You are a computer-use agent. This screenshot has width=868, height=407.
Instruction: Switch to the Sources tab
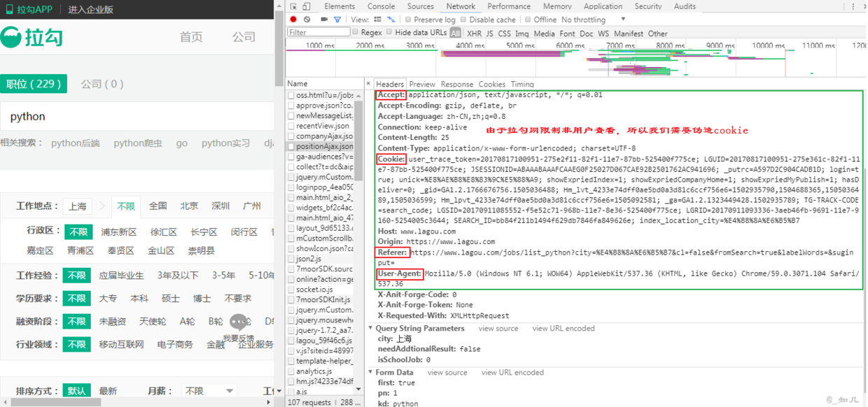(420, 6)
